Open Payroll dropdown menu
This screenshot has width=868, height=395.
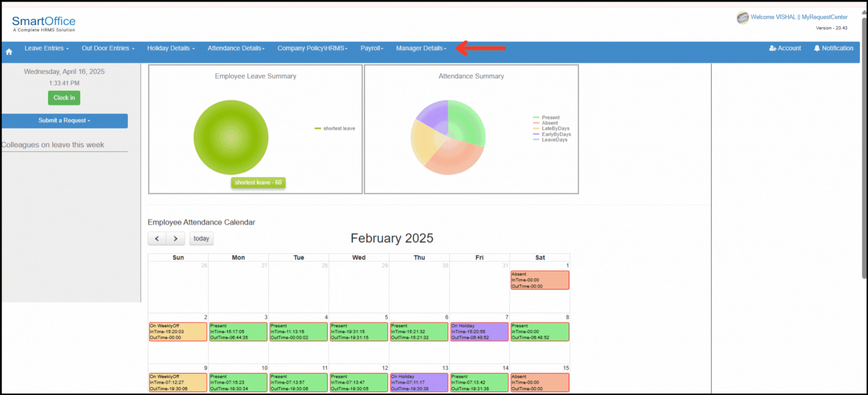click(372, 48)
